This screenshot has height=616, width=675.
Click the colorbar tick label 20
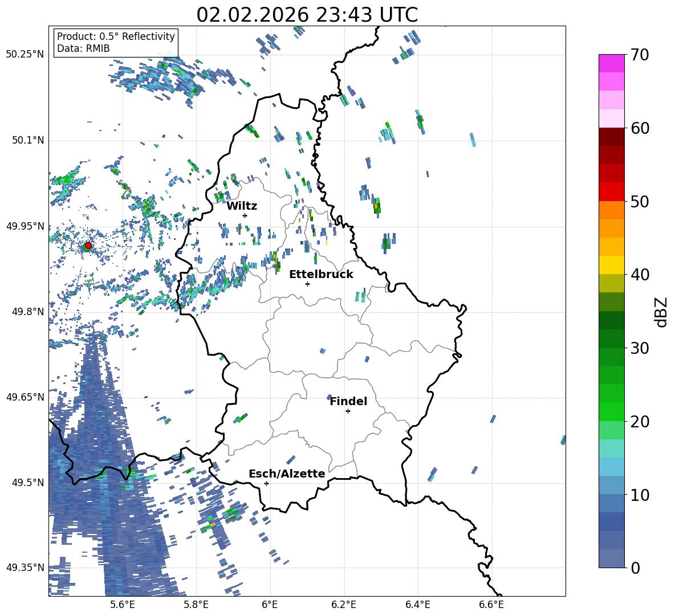click(640, 422)
